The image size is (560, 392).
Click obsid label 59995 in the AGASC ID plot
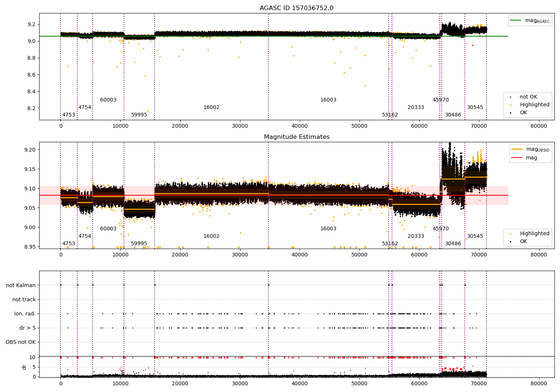coord(139,115)
